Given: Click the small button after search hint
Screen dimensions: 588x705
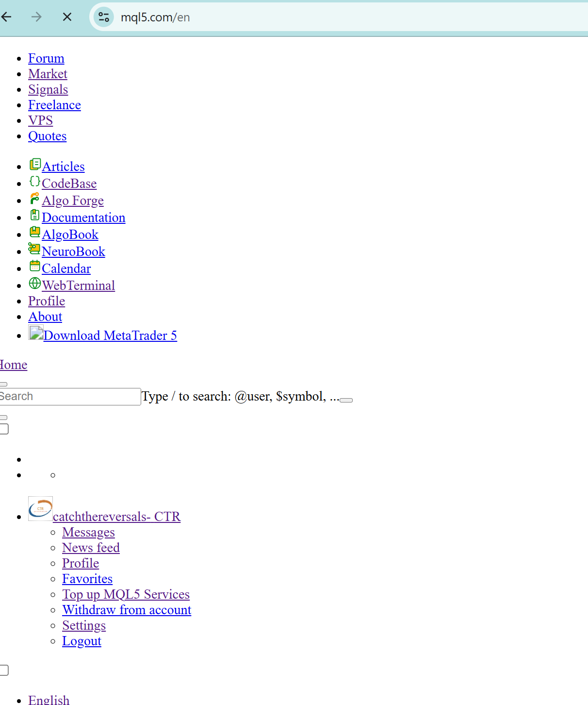Looking at the screenshot, I should pos(346,400).
